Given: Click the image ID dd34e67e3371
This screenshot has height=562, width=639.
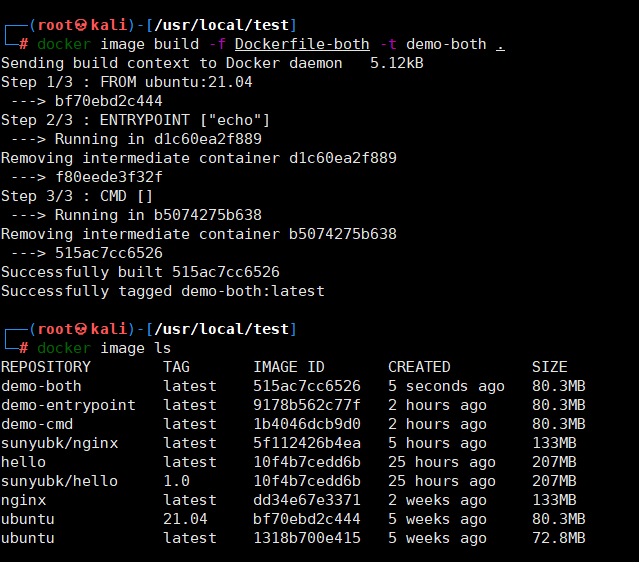Looking at the screenshot, I should tap(307, 500).
